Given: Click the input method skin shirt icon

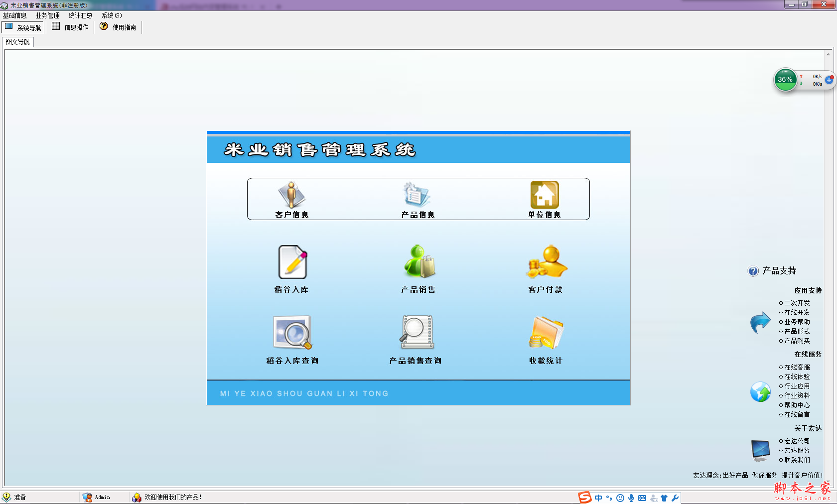Looking at the screenshot, I should (664, 498).
